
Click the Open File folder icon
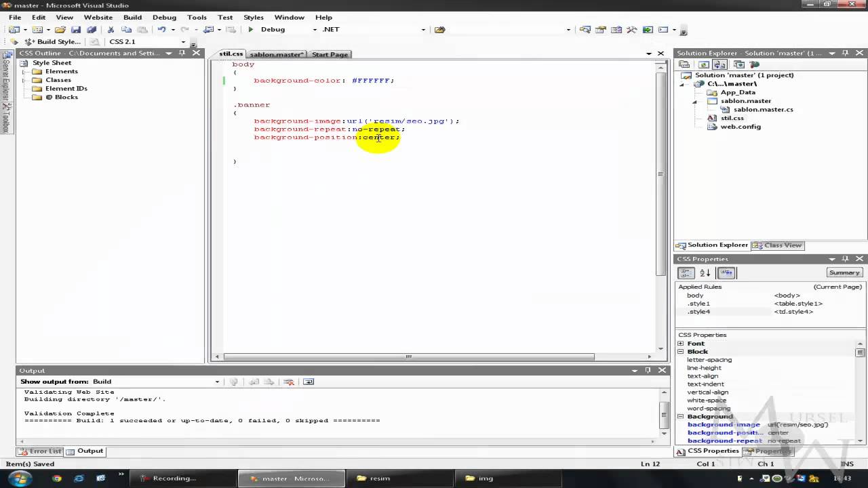(60, 29)
